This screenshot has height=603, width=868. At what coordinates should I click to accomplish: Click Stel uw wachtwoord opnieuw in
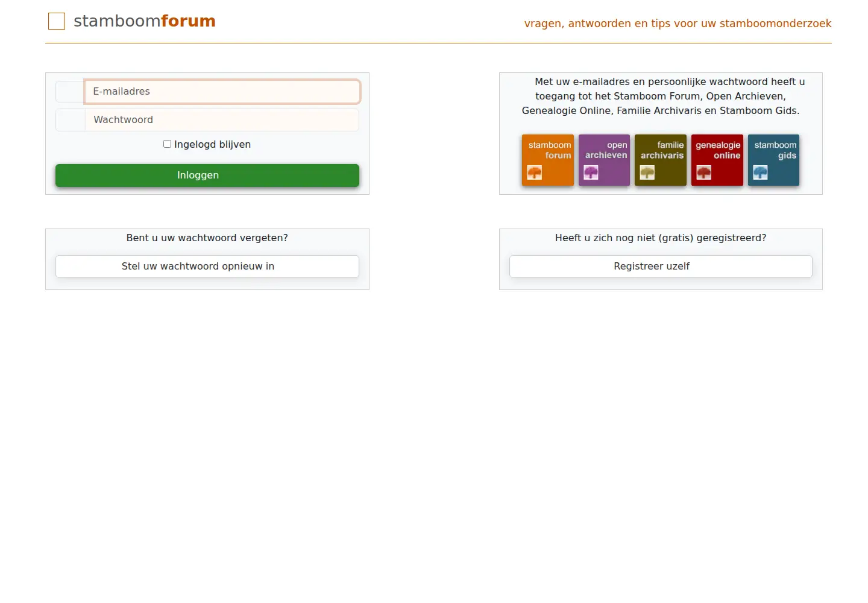(x=207, y=267)
